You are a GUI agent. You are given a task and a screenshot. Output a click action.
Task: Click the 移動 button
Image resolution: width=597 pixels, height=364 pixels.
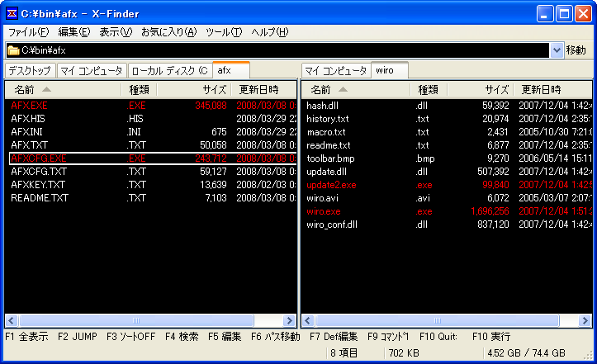point(576,51)
